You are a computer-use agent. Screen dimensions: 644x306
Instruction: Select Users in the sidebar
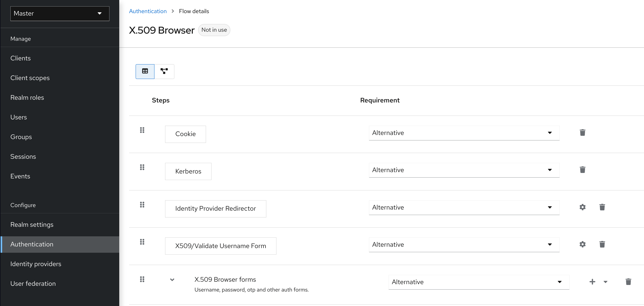pos(18,117)
